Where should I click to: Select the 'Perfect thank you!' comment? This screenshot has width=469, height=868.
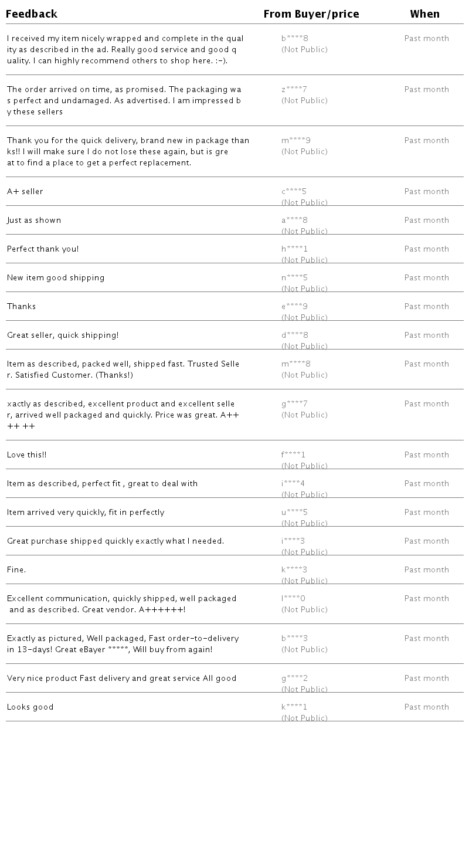point(43,249)
